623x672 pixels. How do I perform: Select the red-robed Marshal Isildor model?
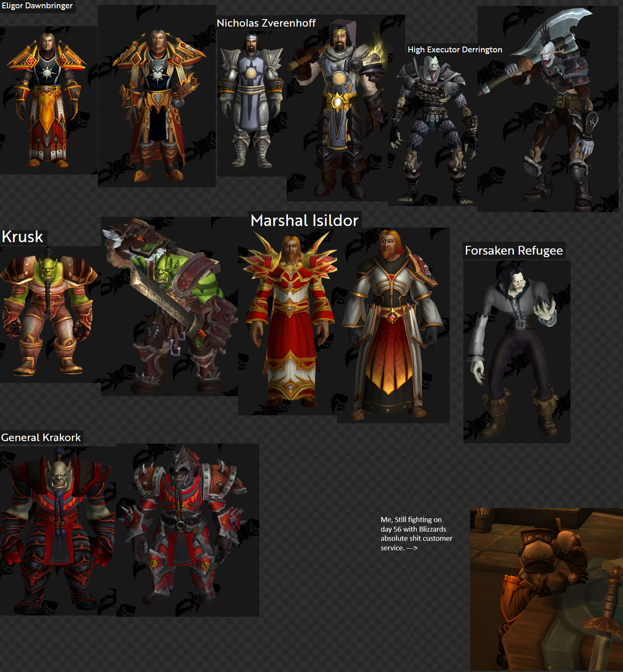291,320
